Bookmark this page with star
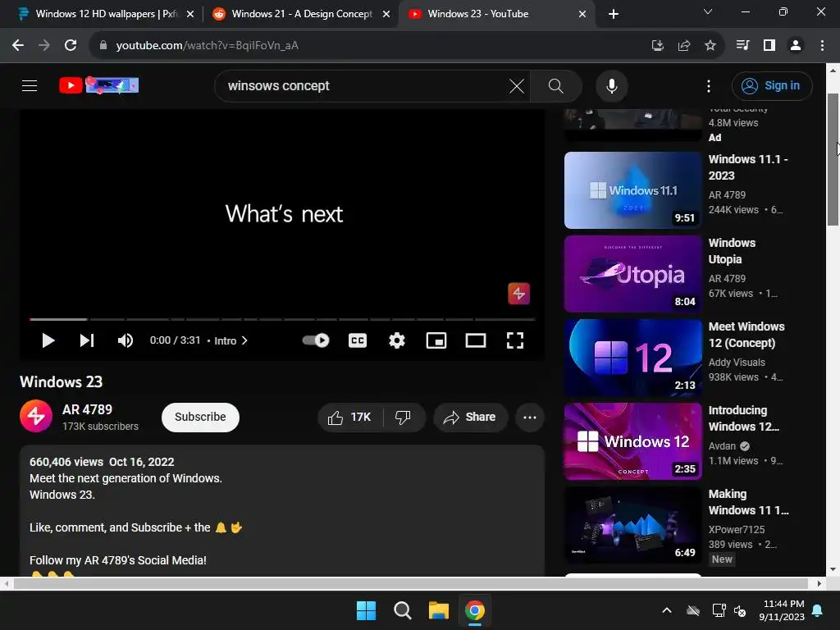This screenshot has height=630, width=840. point(710,46)
